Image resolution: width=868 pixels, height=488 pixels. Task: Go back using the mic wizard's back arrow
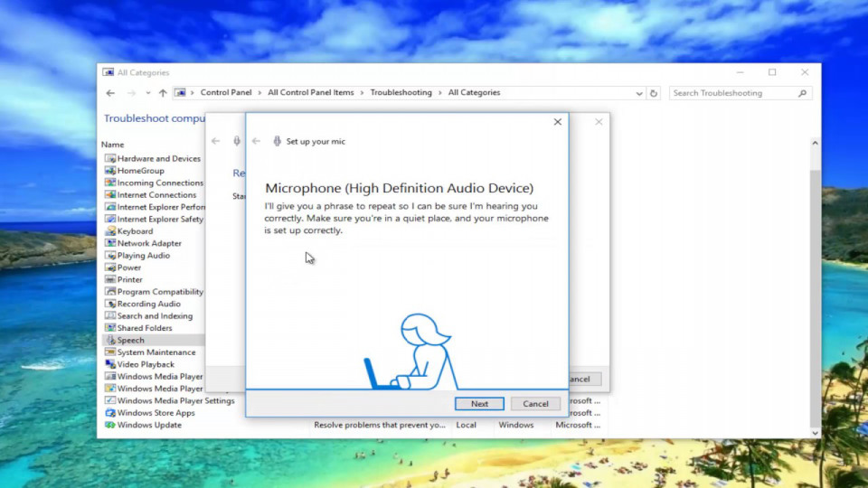[256, 141]
